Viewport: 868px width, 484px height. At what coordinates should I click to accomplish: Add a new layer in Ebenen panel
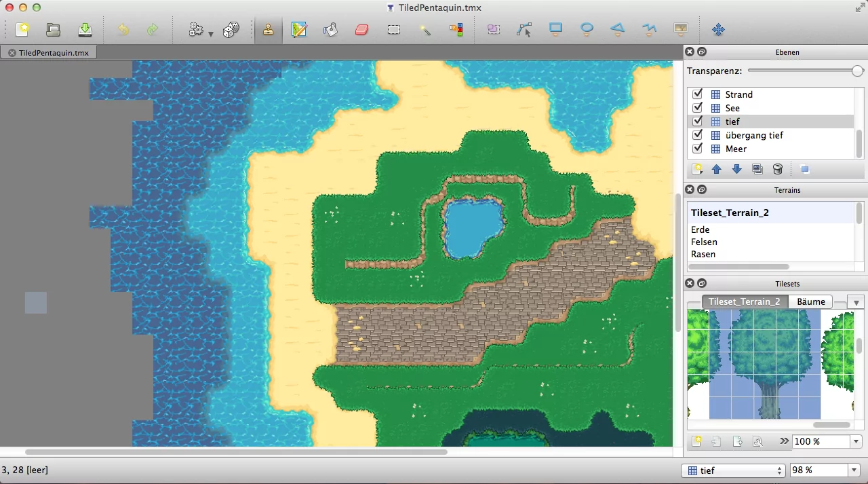(x=696, y=169)
